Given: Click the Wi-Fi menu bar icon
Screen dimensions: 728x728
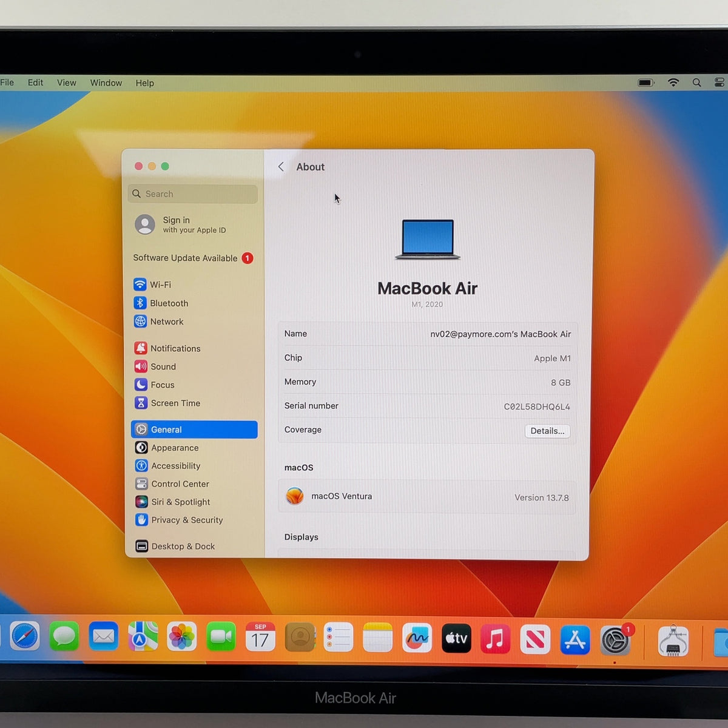Looking at the screenshot, I should click(673, 83).
